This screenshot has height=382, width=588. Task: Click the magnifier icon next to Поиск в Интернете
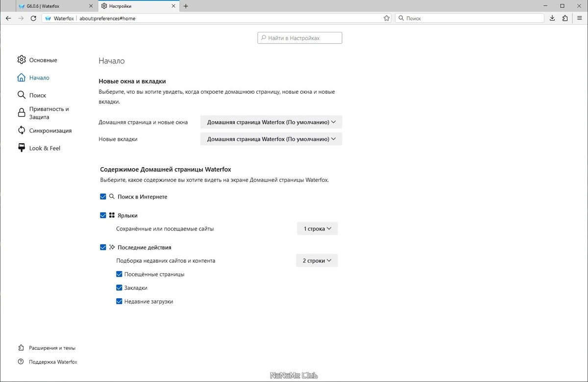(112, 197)
